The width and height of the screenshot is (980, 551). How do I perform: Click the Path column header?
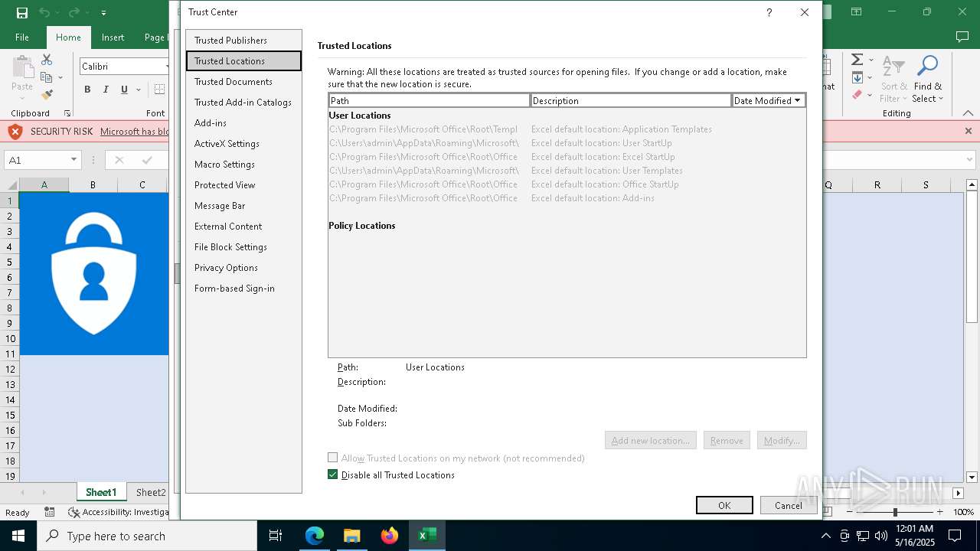pyautogui.click(x=430, y=100)
